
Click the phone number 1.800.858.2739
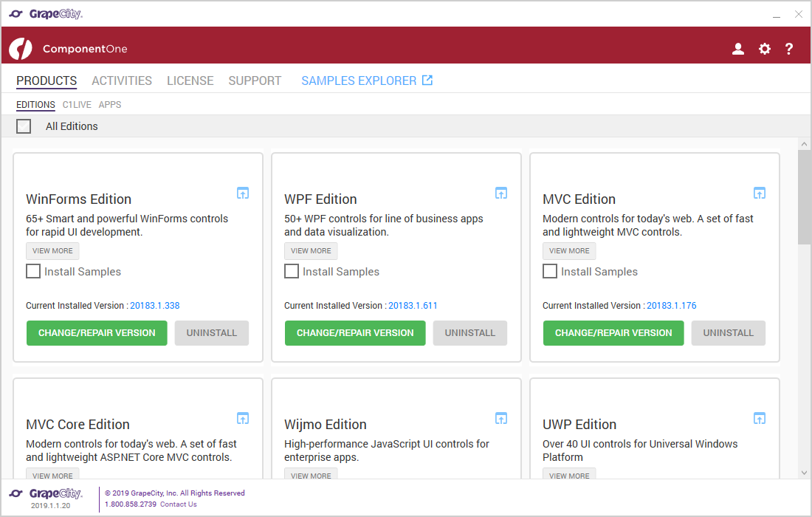pyautogui.click(x=131, y=504)
